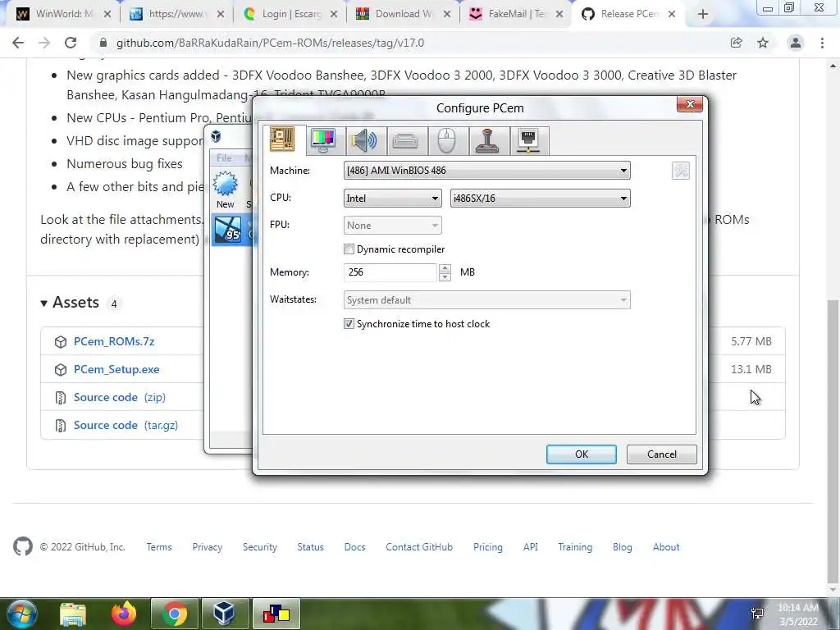Bookmark this page with the star icon
This screenshot has height=630, width=840.
pos(763,43)
